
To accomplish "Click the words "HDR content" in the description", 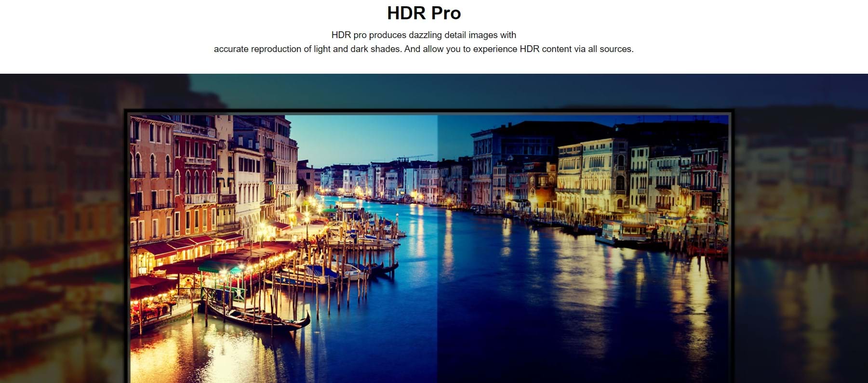I will click(x=545, y=49).
